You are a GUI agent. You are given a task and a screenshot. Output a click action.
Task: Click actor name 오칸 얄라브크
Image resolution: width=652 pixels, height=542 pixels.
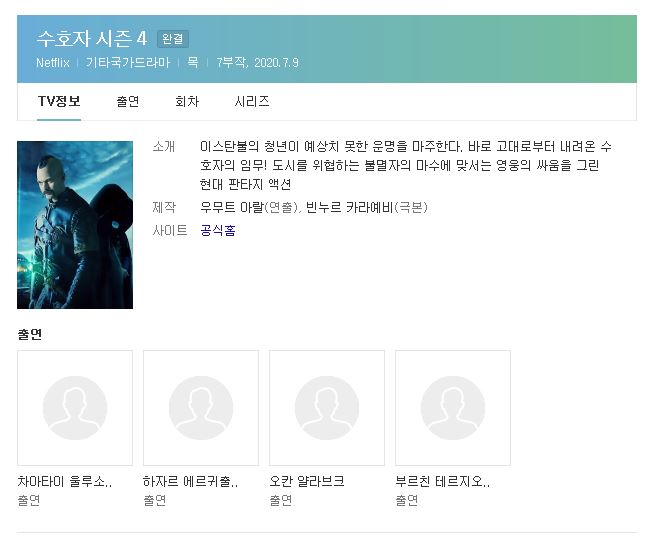coord(307,481)
